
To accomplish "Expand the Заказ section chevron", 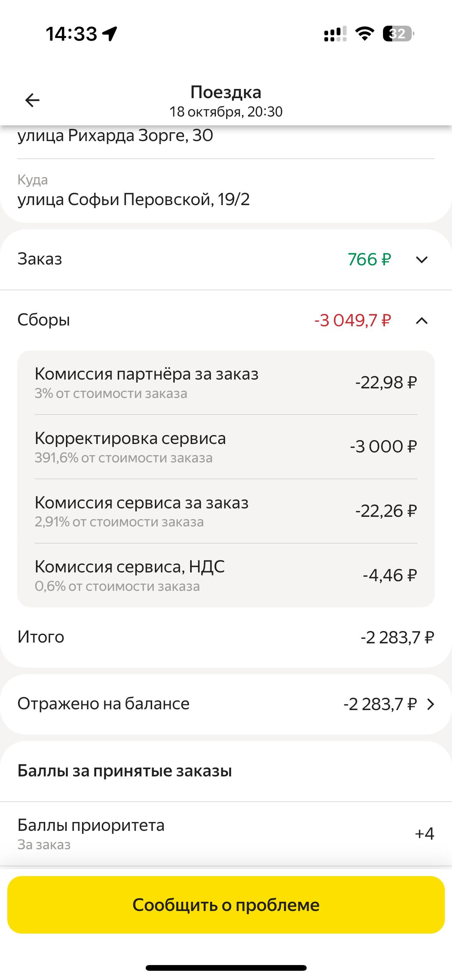I will point(422,260).
